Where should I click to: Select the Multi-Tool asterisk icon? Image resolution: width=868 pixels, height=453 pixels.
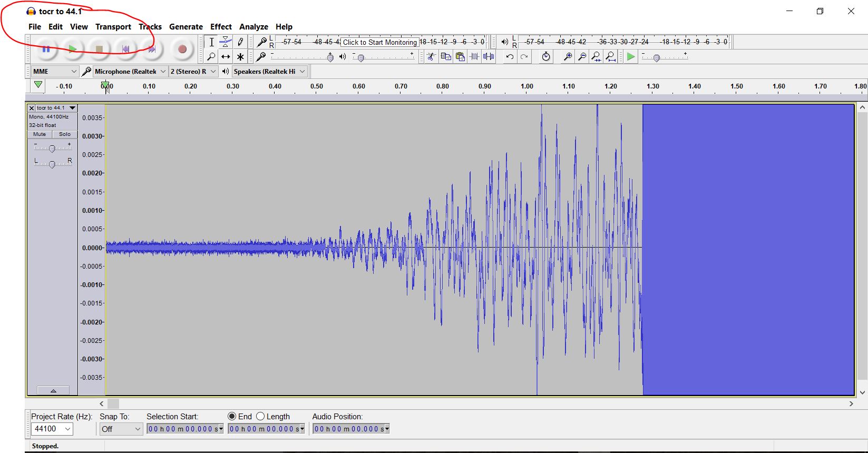point(240,56)
